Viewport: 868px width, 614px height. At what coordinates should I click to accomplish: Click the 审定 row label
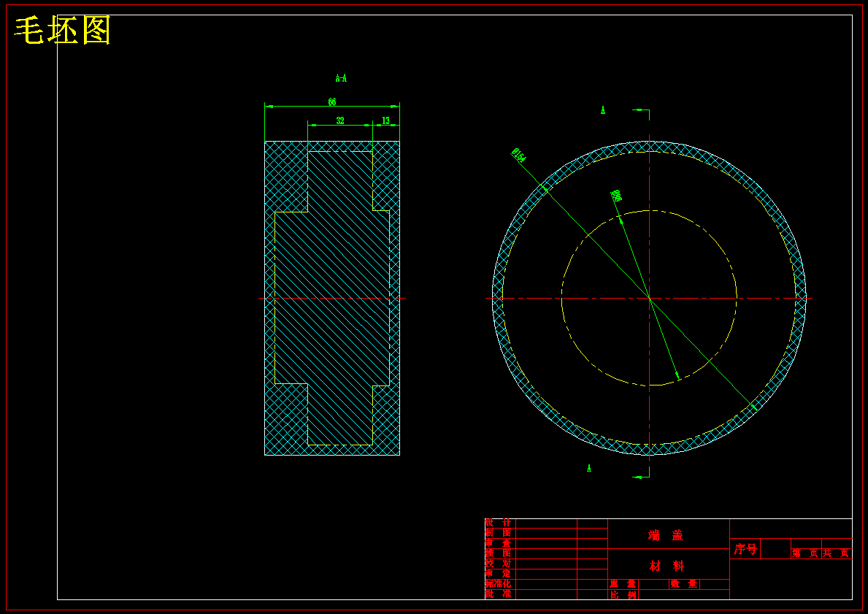click(x=498, y=574)
